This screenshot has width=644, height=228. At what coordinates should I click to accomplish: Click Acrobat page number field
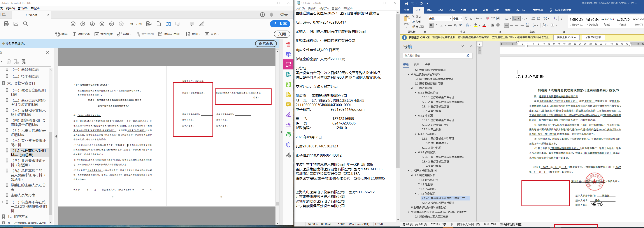132,24
